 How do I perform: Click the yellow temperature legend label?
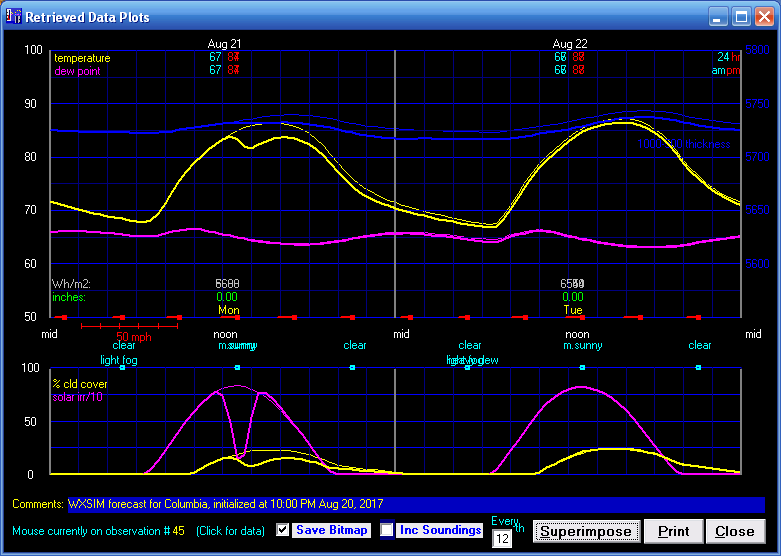click(82, 58)
